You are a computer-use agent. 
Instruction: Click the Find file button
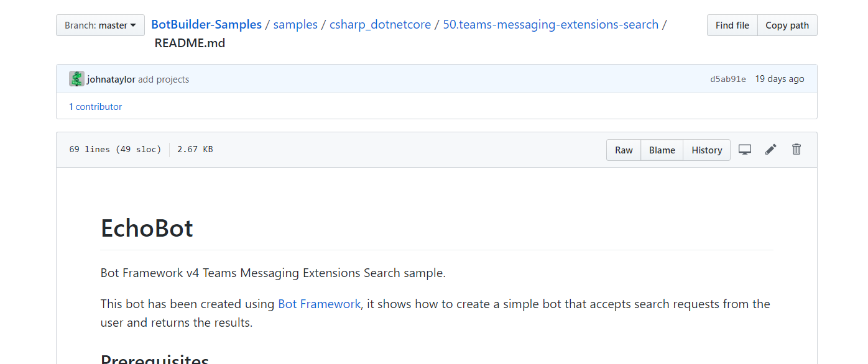click(x=732, y=25)
